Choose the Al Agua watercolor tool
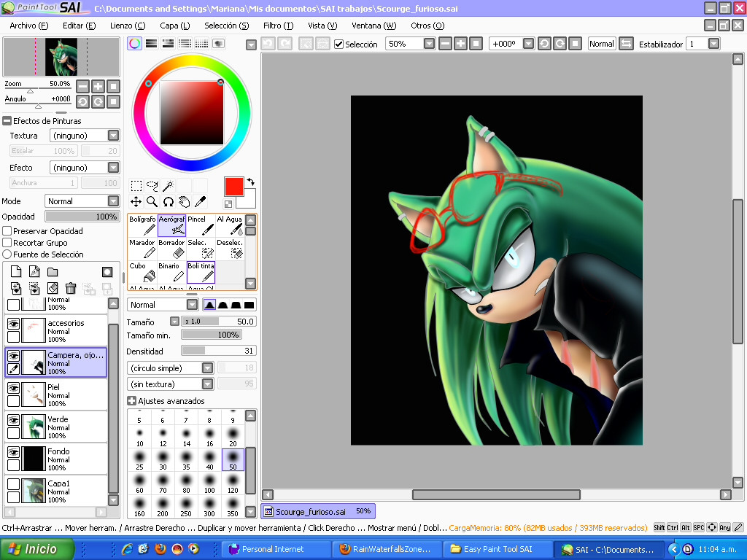This screenshot has height=560, width=747. pos(230,225)
